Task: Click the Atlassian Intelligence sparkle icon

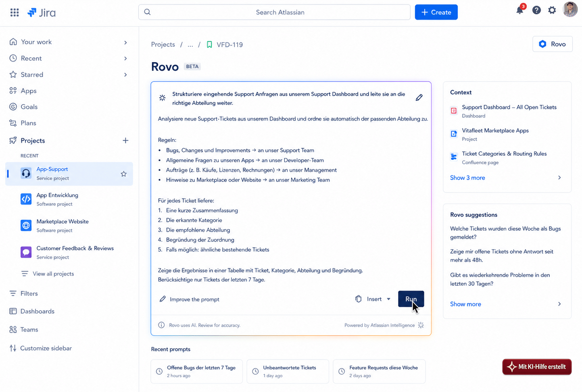Action: [x=421, y=325]
